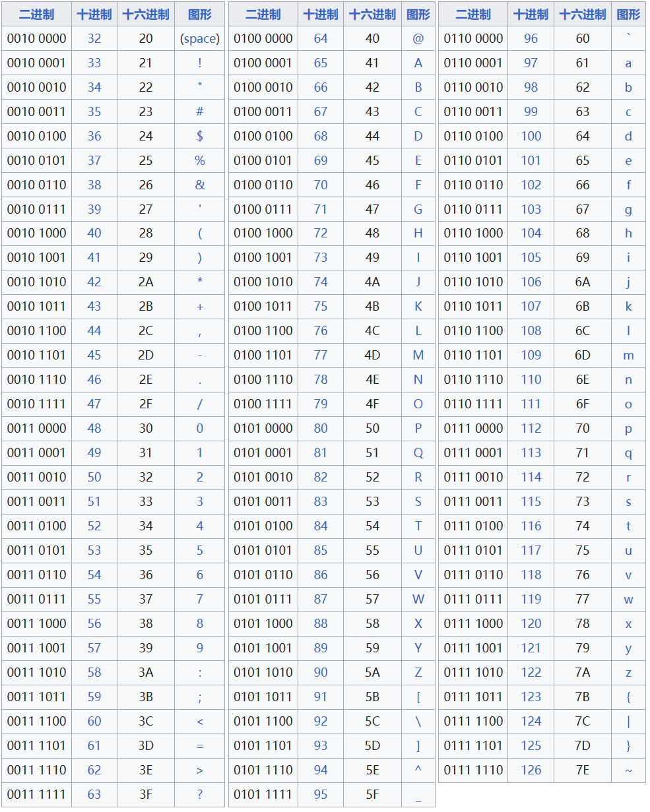
Task: Click hex value 3F
Action: 146,794
